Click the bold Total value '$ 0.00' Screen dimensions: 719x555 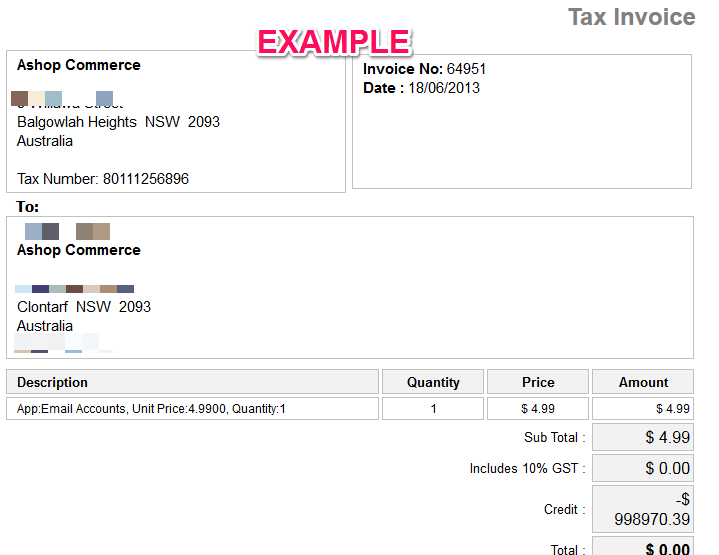tap(643, 546)
